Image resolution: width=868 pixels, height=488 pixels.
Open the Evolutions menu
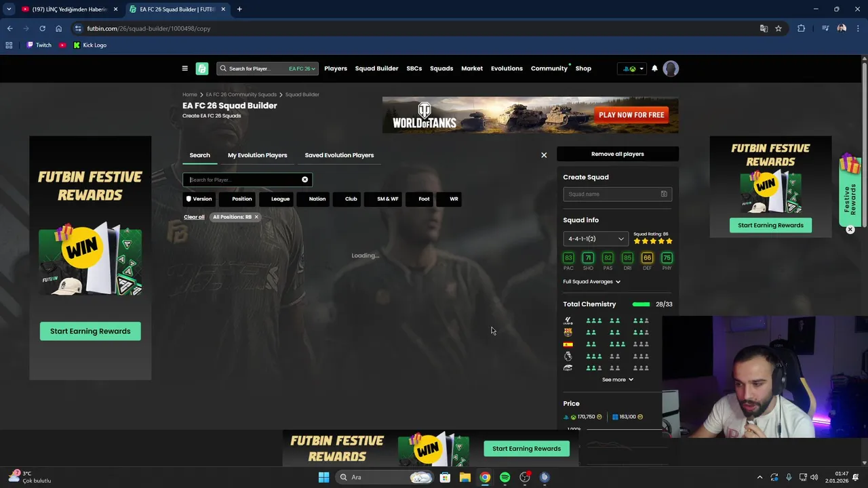click(507, 68)
